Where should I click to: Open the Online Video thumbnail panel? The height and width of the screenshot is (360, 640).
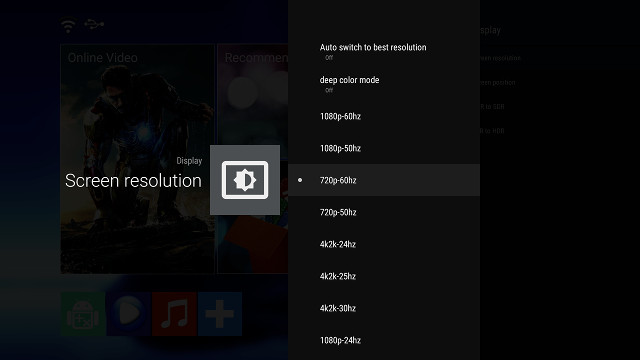point(138,159)
